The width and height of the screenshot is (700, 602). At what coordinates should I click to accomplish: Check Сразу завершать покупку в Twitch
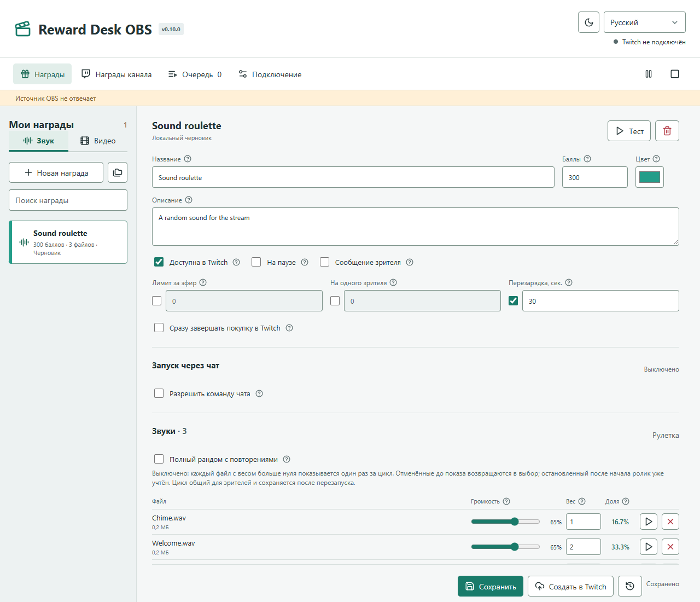(x=159, y=328)
